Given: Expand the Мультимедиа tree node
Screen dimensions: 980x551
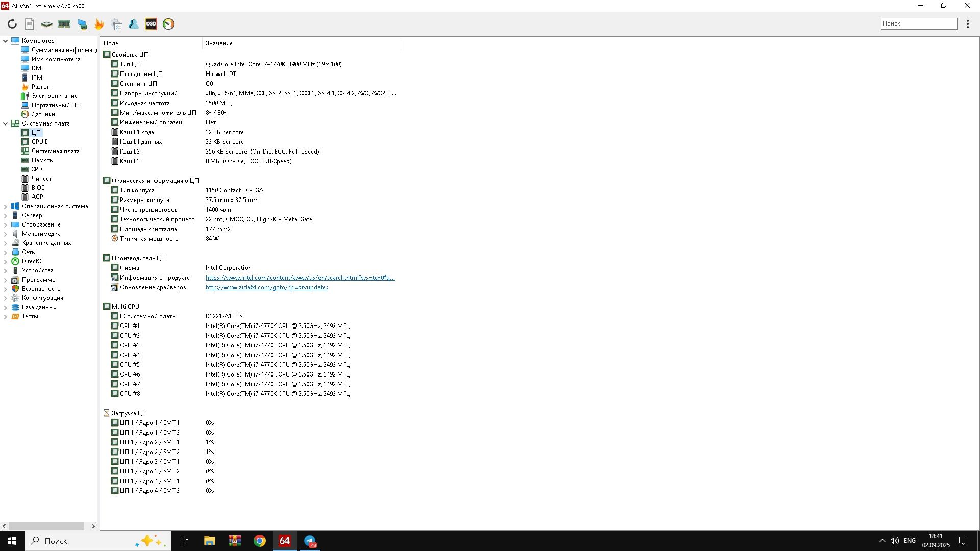Looking at the screenshot, I should pyautogui.click(x=6, y=234).
